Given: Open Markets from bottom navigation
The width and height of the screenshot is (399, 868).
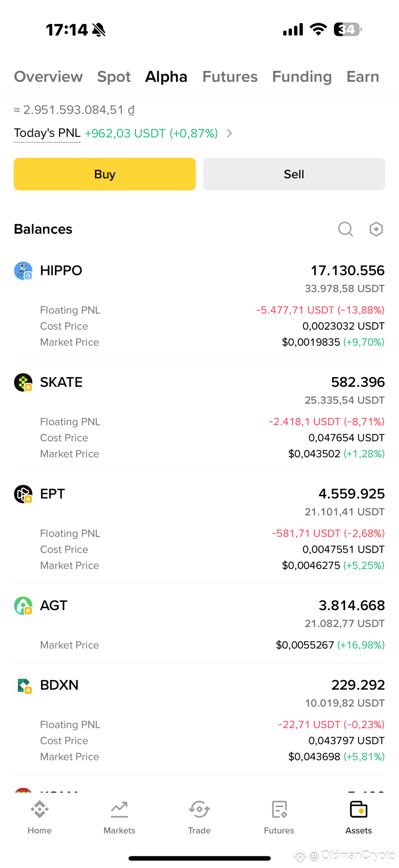Looking at the screenshot, I should [x=120, y=817].
